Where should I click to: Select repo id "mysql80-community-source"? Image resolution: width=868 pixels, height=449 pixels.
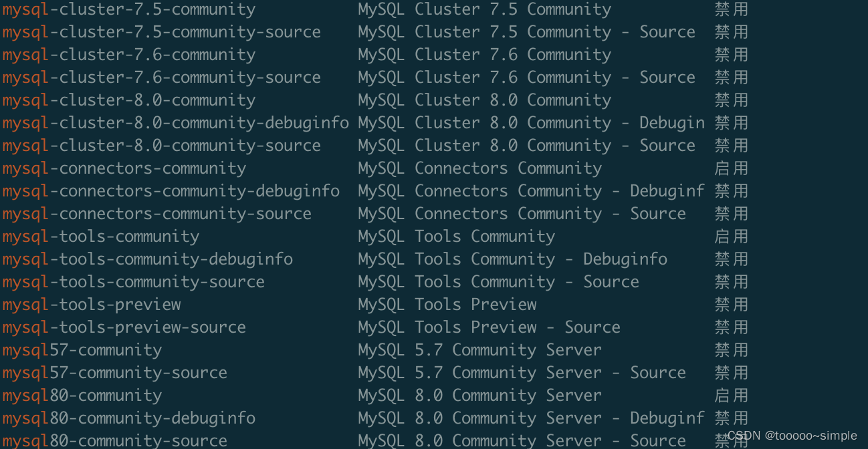coord(114,441)
